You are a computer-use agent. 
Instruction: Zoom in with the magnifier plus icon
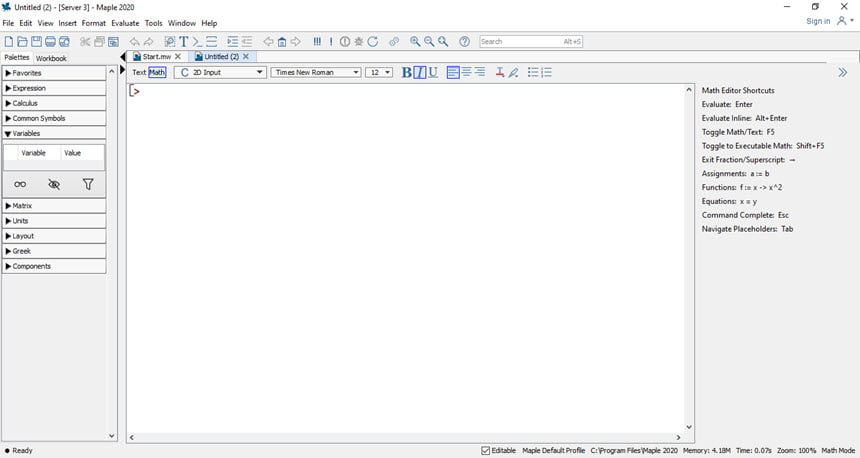click(415, 42)
